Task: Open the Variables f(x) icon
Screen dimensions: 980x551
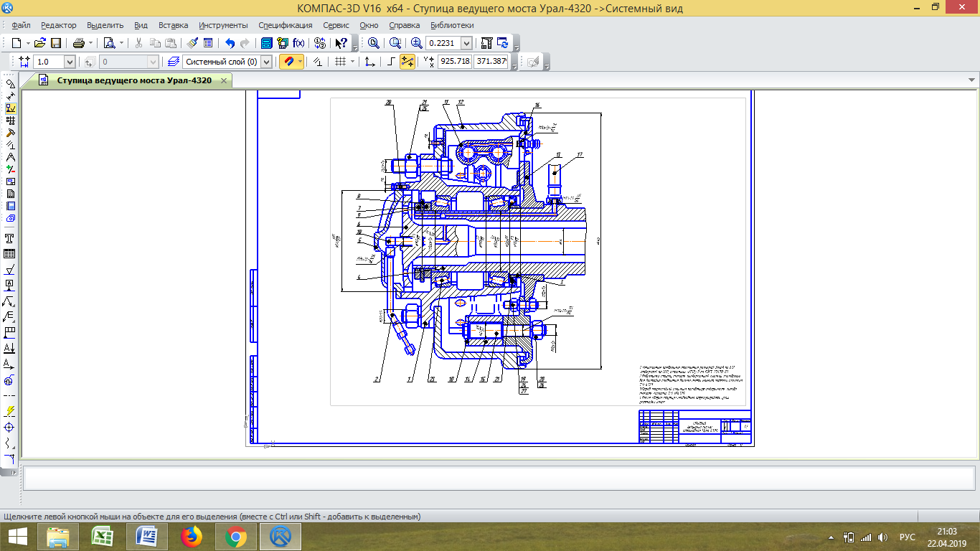Action: pyautogui.click(x=298, y=43)
